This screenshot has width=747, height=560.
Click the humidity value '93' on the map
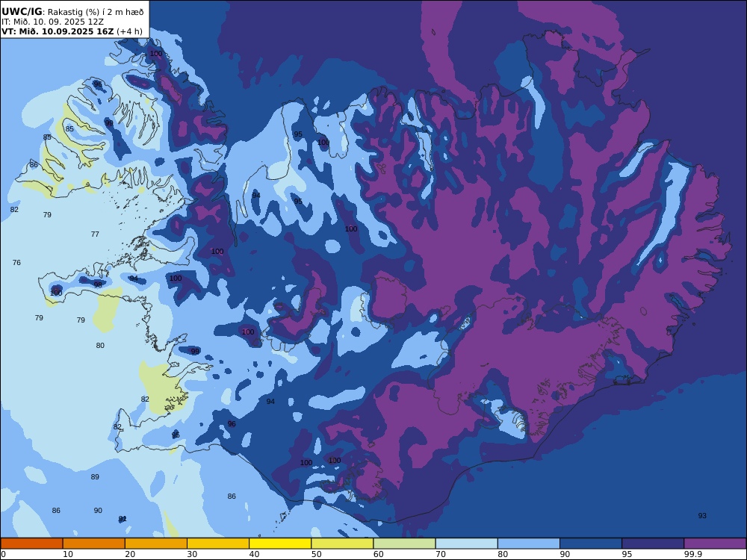(x=702, y=516)
